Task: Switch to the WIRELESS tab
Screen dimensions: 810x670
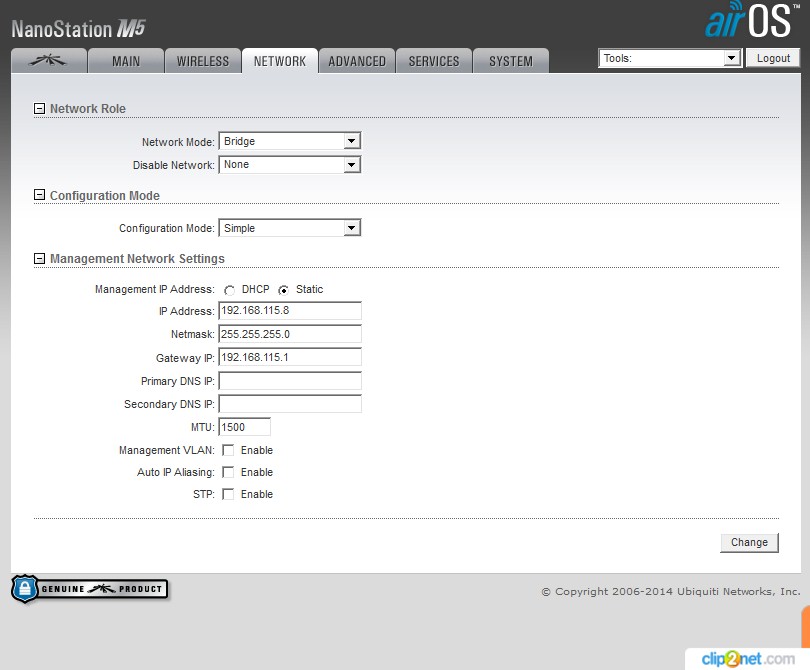Action: point(202,61)
